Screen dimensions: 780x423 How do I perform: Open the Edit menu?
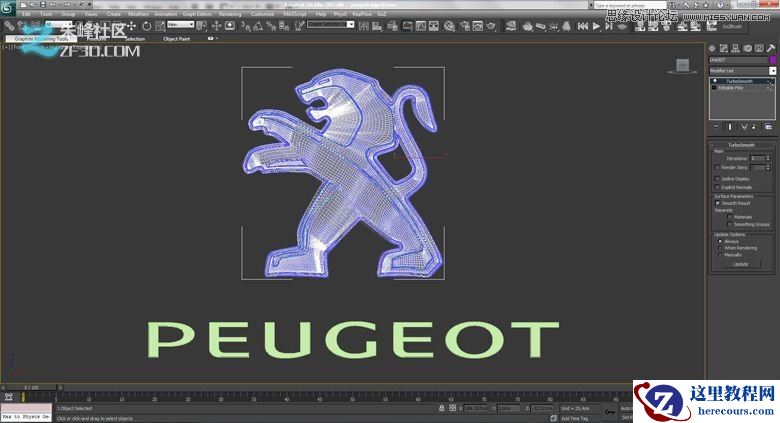[26, 14]
